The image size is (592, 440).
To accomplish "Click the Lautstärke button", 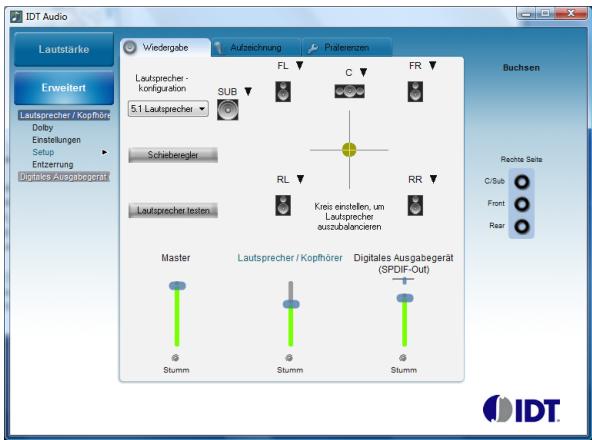I will point(64,49).
